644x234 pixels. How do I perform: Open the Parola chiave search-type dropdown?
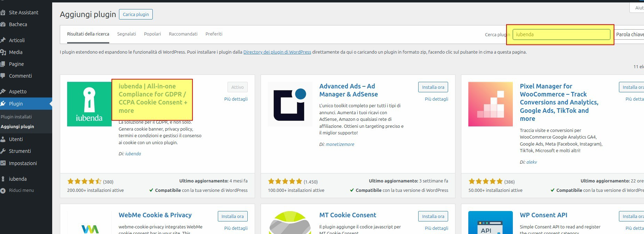(x=629, y=34)
